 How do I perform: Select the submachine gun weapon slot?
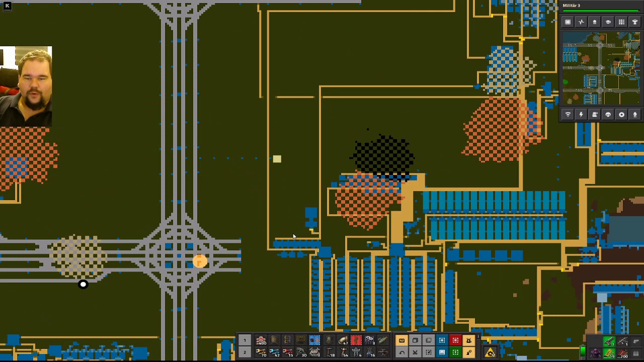click(623, 342)
